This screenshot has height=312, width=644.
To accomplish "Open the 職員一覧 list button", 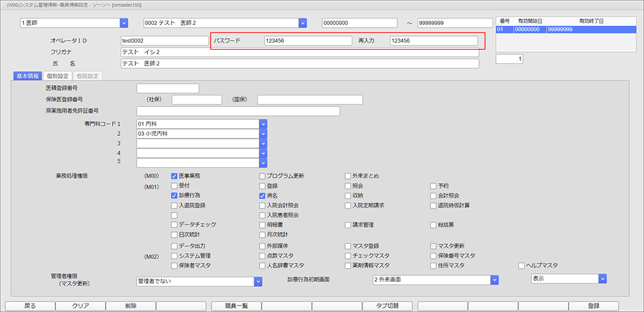I will point(236,306).
